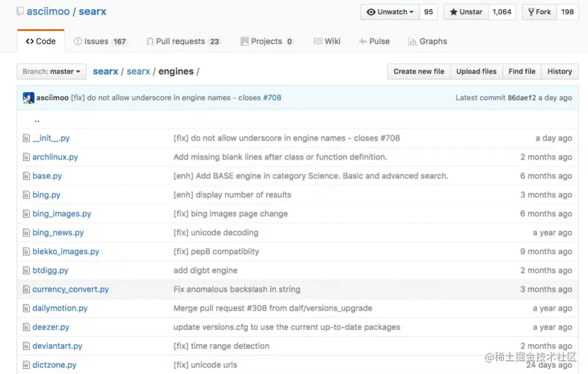Click the watchers count 95
Viewport: 588px width, 374px height.
tap(428, 12)
